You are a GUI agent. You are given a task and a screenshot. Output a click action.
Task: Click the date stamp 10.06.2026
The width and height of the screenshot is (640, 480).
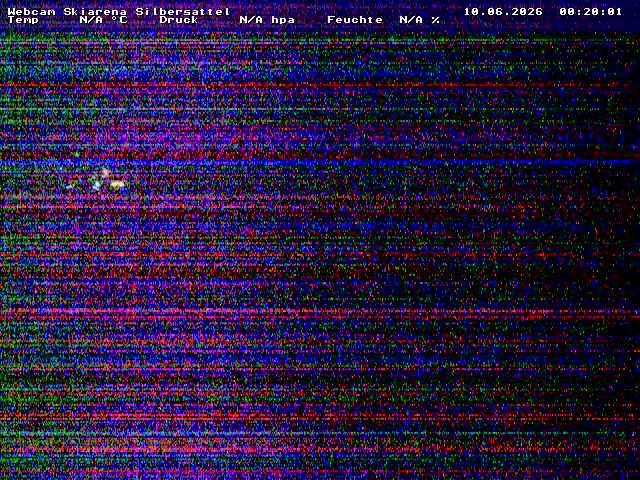pyautogui.click(x=503, y=12)
